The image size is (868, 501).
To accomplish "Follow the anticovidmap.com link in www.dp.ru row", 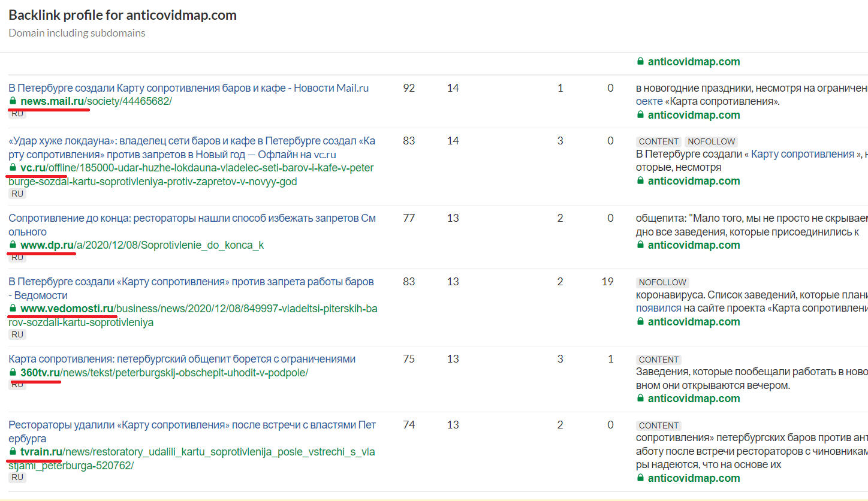I will pos(694,245).
